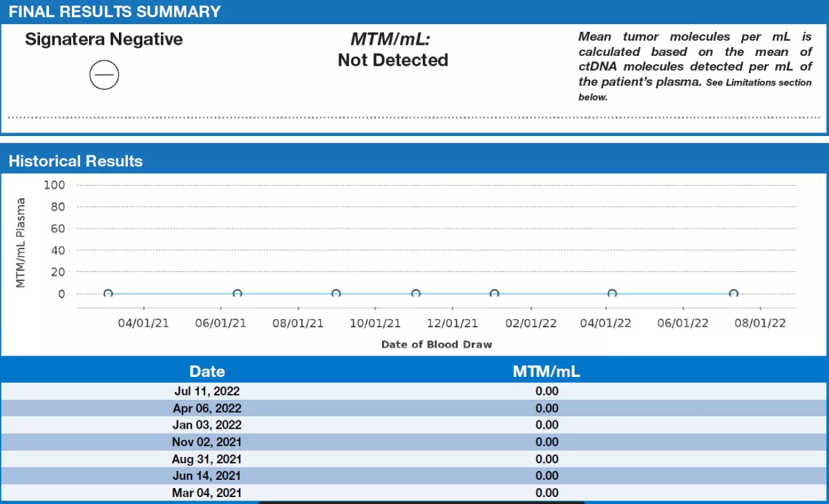Click the Signatera Negative minus circle icon
The image size is (829, 504).
tap(104, 75)
